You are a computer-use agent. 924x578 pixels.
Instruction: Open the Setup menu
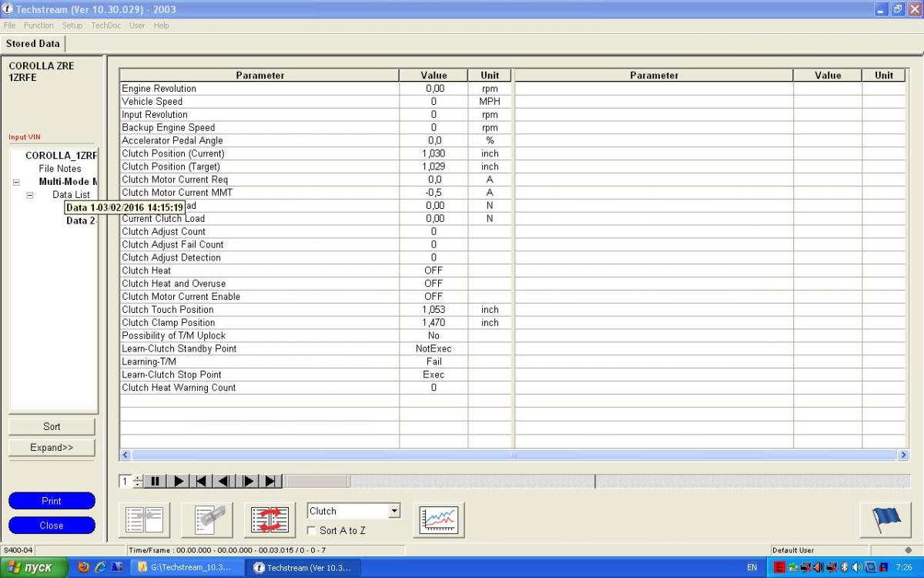point(72,25)
